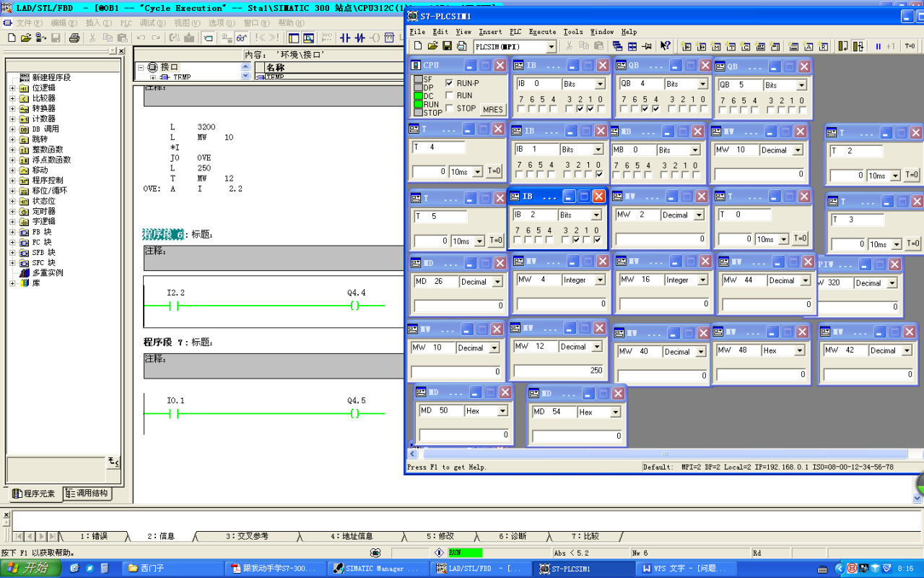924x578 pixels.
Task: Open PLCSIM File menu
Action: click(x=417, y=32)
